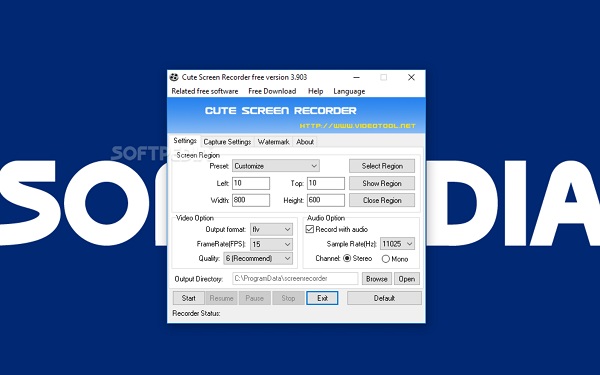Expand the Sample Rate 11025 dropdown
The width and height of the screenshot is (600, 375).
click(397, 244)
